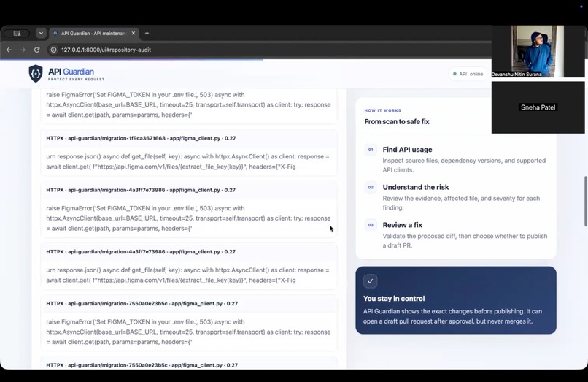Click the 'Understand the risk' heading
This screenshot has height=382, width=588.
[416, 187]
